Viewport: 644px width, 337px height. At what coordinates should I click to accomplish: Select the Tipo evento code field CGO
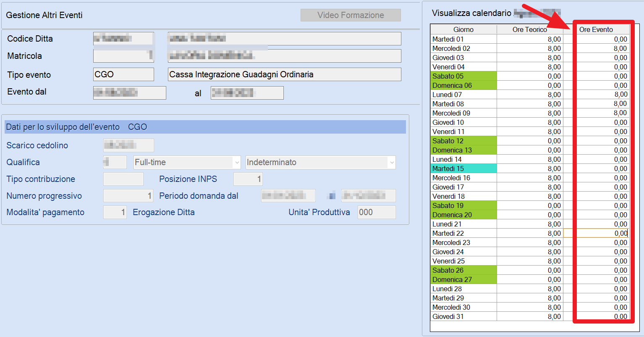click(x=123, y=74)
